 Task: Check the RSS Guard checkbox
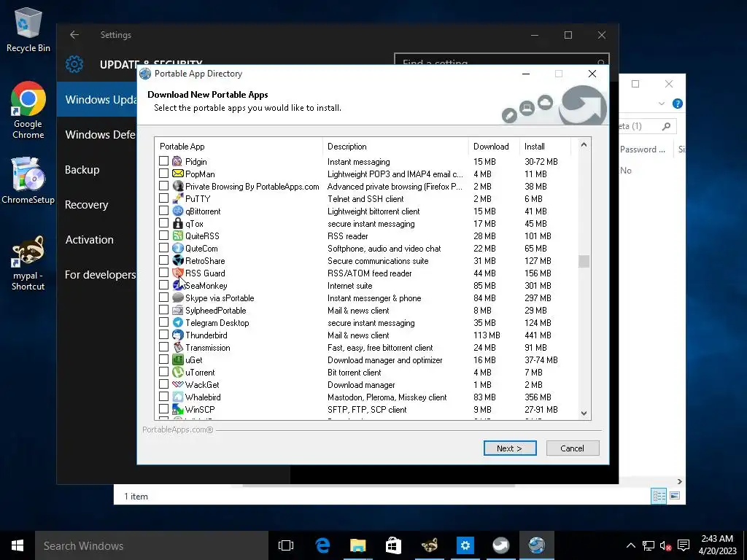click(163, 273)
